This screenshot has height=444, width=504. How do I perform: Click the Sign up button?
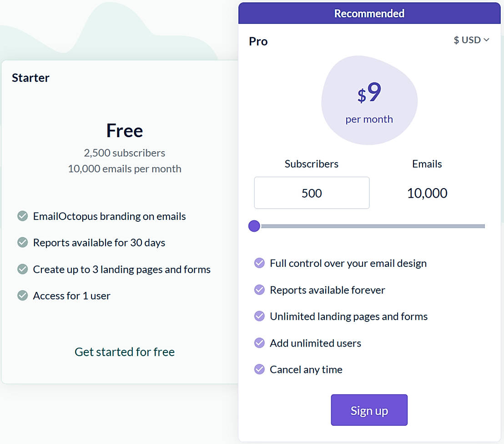click(x=369, y=410)
